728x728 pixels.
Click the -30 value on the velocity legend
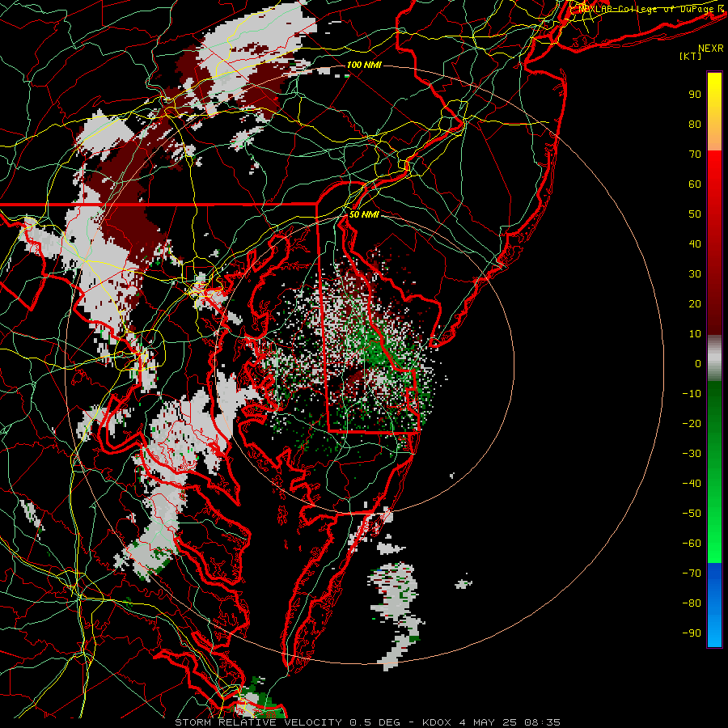692,454
